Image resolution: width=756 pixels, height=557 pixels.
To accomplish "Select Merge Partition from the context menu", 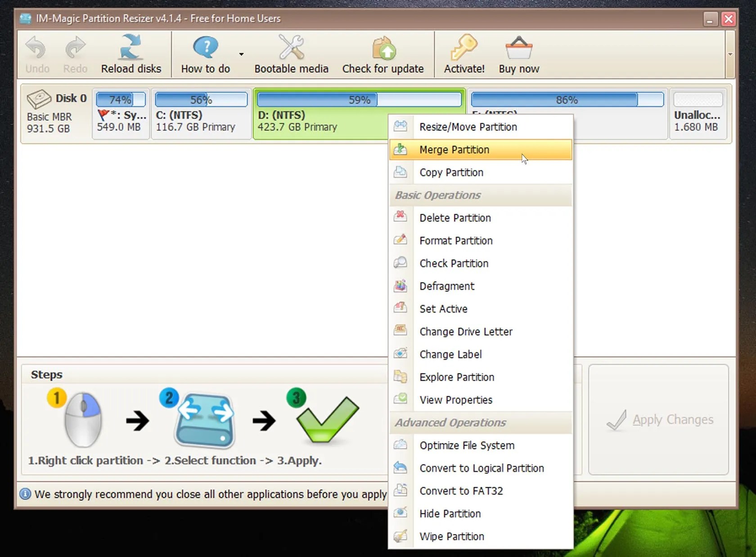I will 454,150.
